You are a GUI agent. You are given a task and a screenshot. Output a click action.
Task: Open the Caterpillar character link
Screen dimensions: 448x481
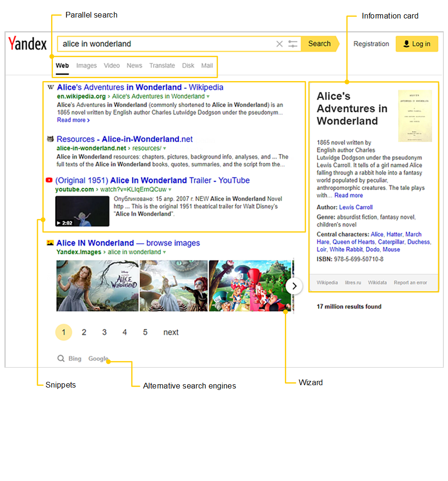[x=391, y=242]
